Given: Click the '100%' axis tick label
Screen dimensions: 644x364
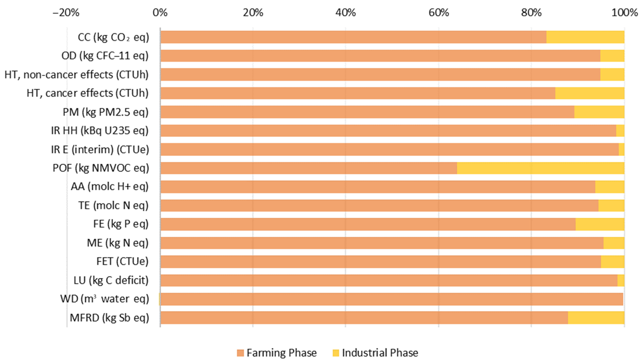Looking at the screenshot, I should point(624,12).
